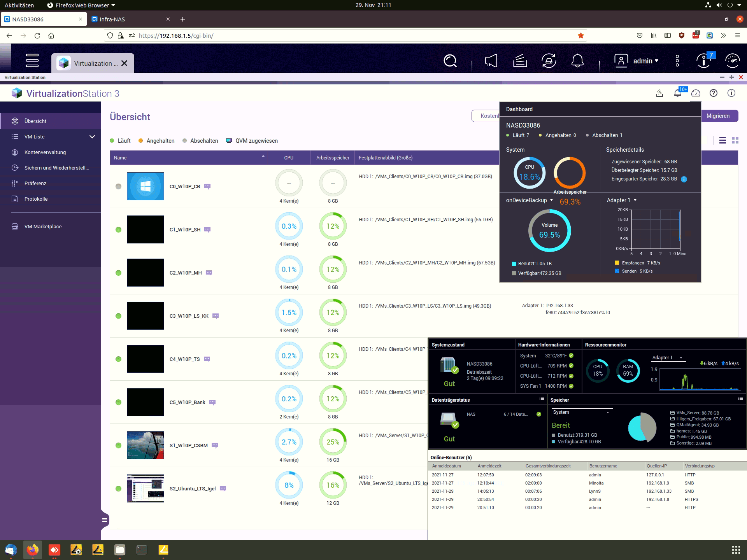Select Übersicht in the sidebar

tap(51, 121)
